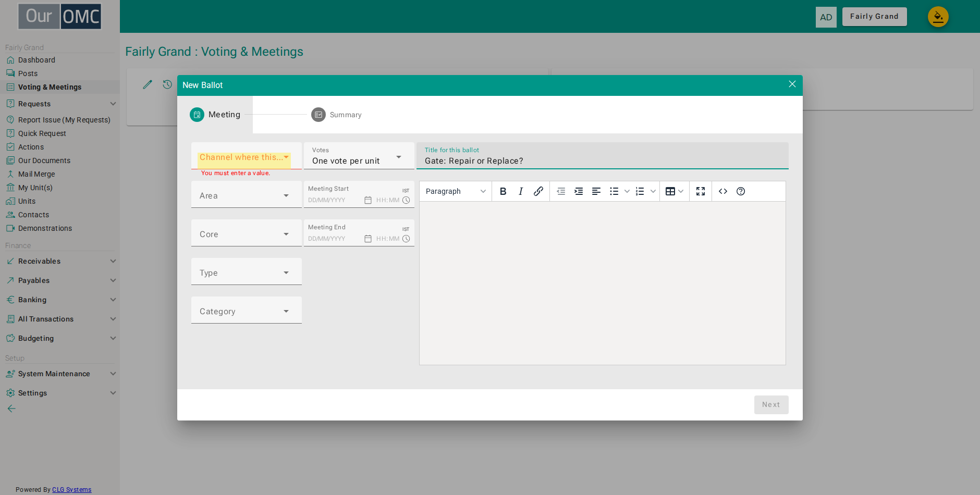Click the theme paint bucket icon
980x495 pixels.
[938, 17]
